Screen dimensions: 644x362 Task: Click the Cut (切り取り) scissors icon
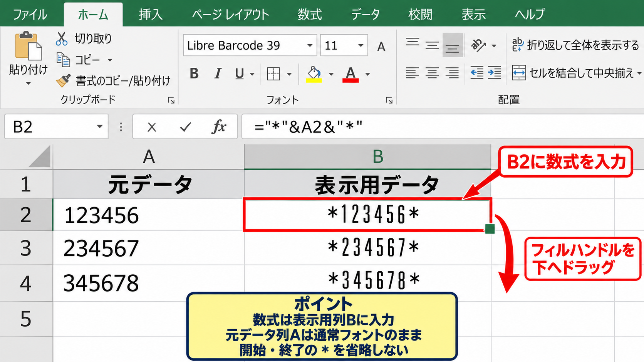tap(62, 38)
